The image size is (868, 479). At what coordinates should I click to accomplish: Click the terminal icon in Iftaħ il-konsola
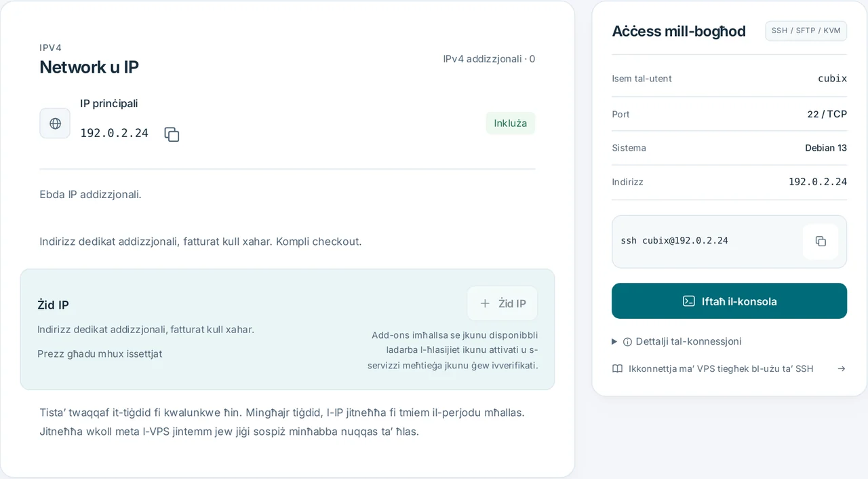(x=688, y=301)
